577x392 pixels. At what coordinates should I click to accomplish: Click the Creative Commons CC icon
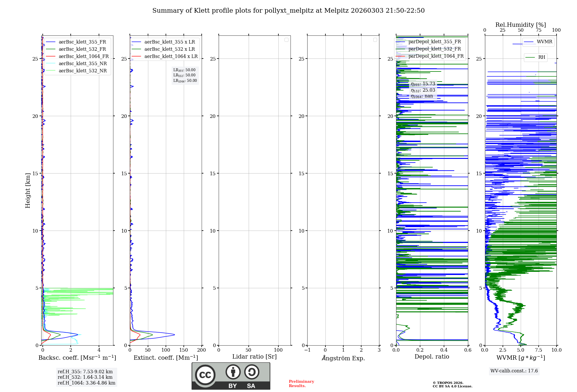point(205,375)
